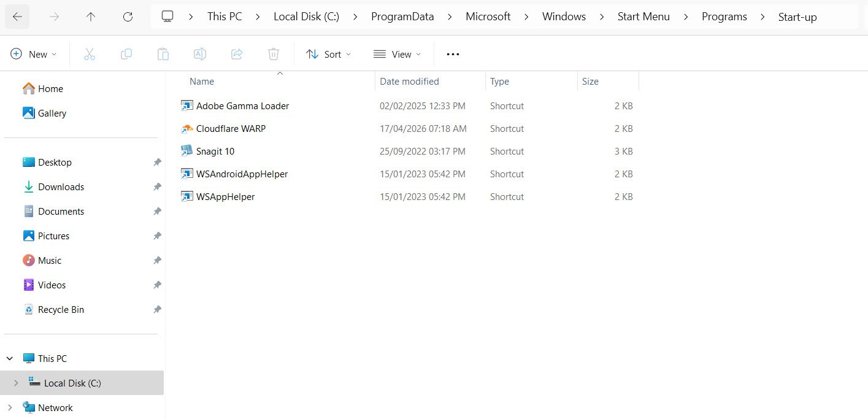
Task: Sort by Type column header
Action: [x=499, y=82]
